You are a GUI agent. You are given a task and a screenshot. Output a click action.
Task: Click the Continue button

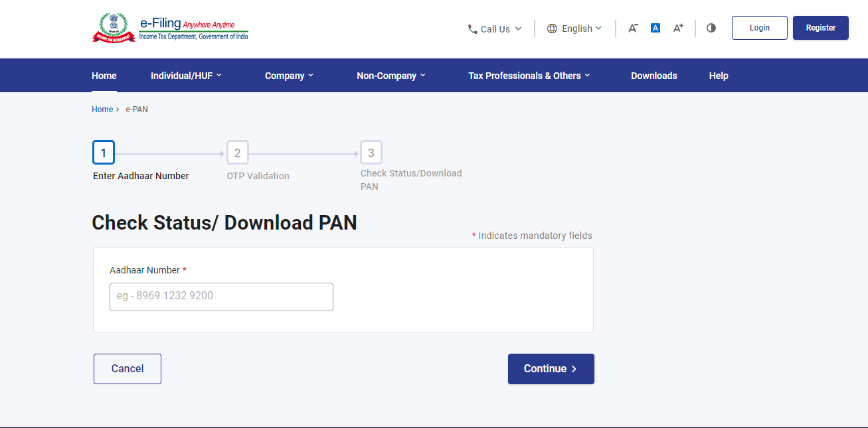point(551,368)
